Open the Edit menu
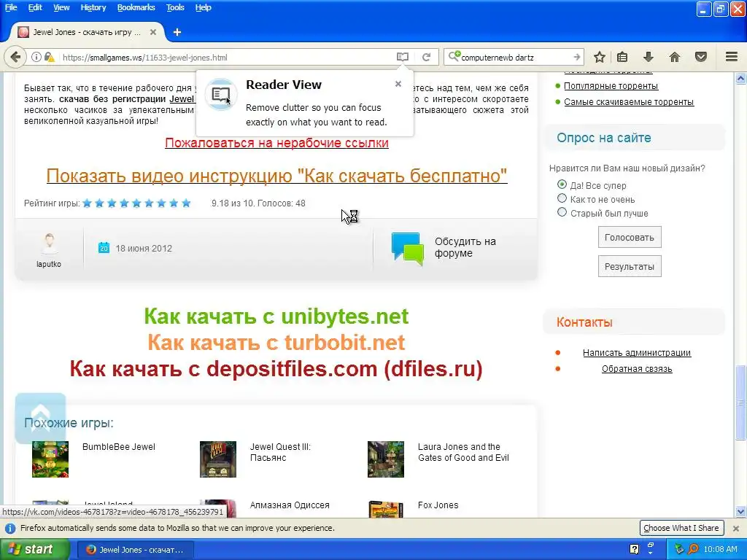 pyautogui.click(x=35, y=7)
